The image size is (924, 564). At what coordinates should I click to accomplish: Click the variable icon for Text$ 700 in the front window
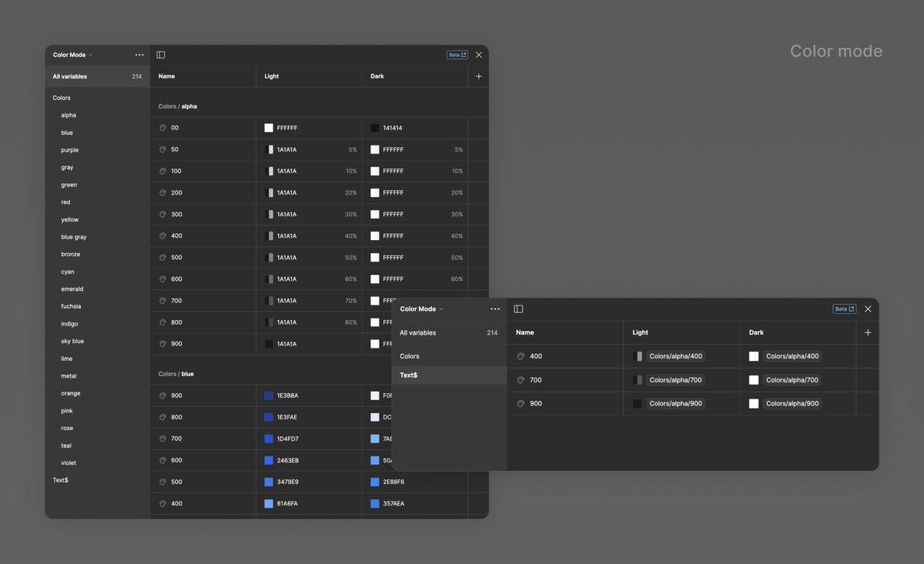(521, 380)
